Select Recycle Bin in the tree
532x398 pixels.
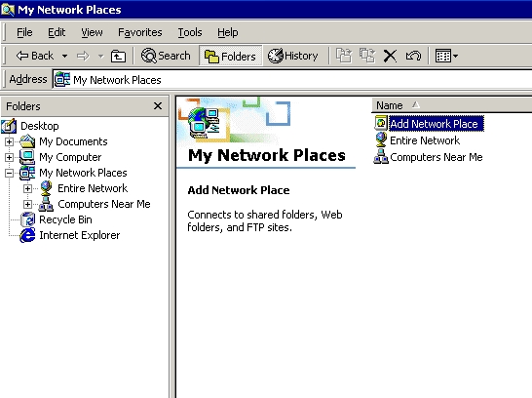pyautogui.click(x=65, y=219)
